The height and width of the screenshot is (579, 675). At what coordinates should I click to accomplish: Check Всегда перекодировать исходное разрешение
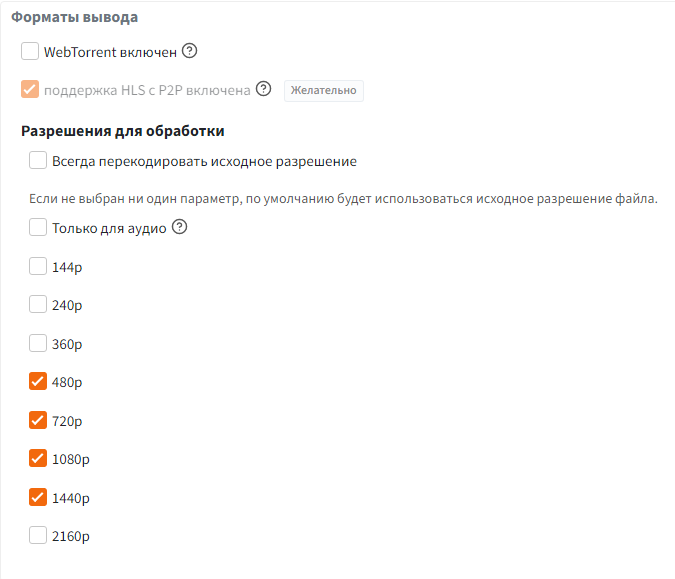(38, 161)
